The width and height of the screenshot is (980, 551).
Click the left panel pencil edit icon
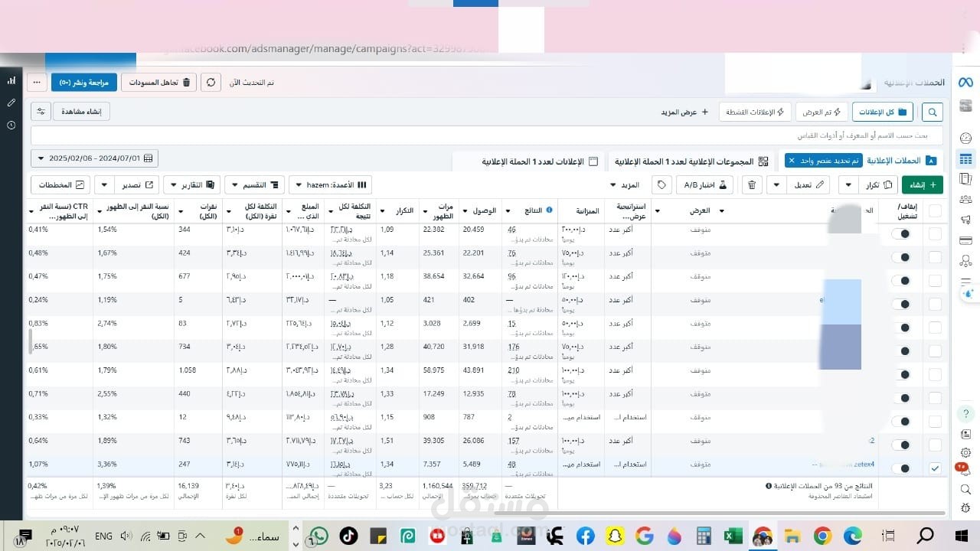[x=11, y=103]
